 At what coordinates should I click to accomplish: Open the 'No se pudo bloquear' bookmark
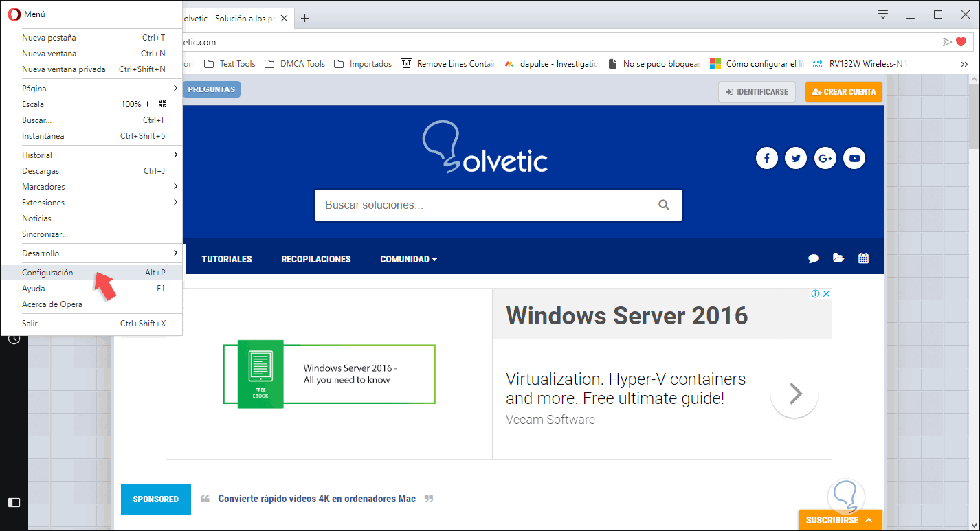click(654, 64)
